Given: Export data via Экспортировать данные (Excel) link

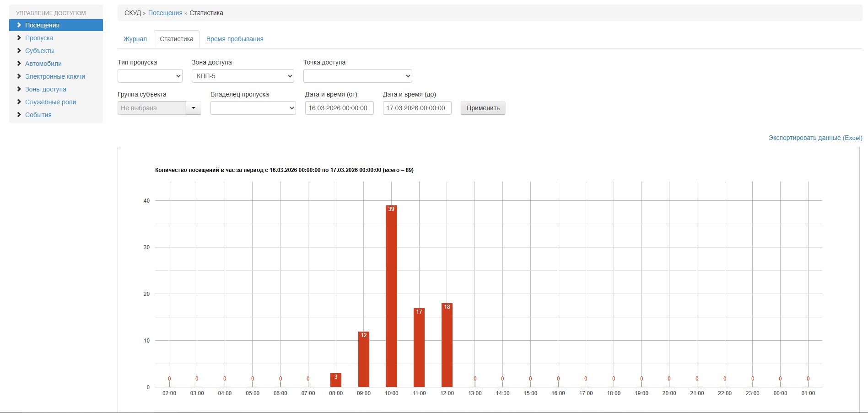Looking at the screenshot, I should point(815,138).
